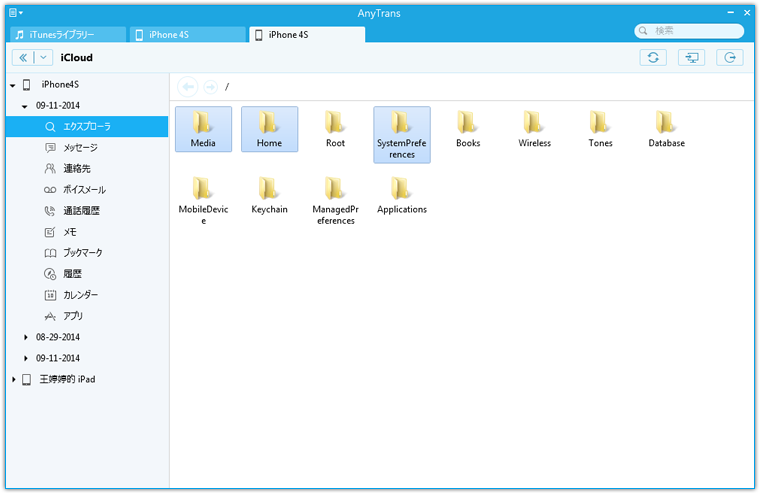This screenshot has height=494, width=760.
Task: Expand the 08-29-2014 backup
Action: (x=26, y=337)
